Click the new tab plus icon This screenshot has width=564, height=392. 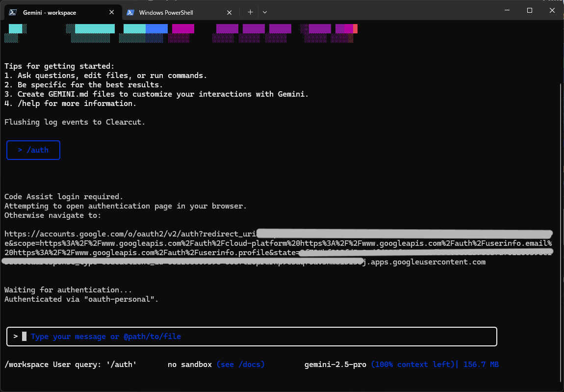[x=250, y=12]
